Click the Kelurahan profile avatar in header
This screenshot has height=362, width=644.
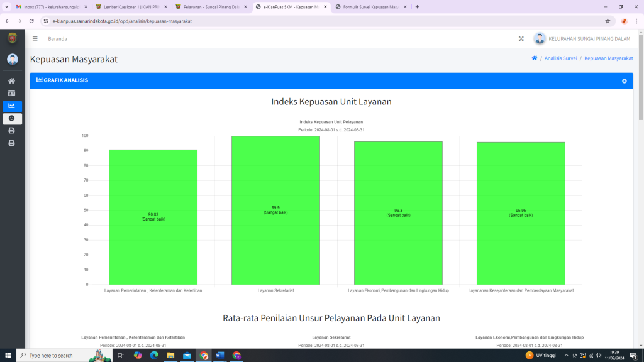pos(539,38)
